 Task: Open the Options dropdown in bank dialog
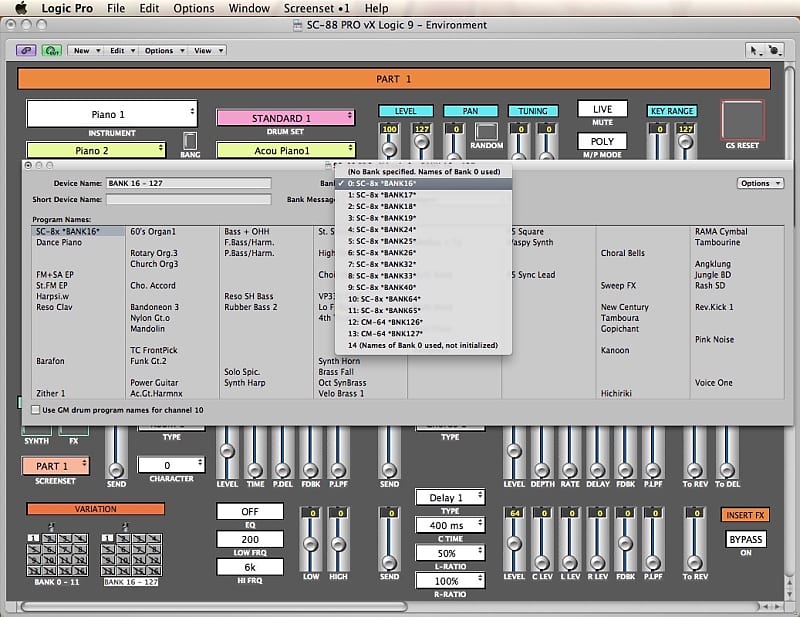pos(760,183)
